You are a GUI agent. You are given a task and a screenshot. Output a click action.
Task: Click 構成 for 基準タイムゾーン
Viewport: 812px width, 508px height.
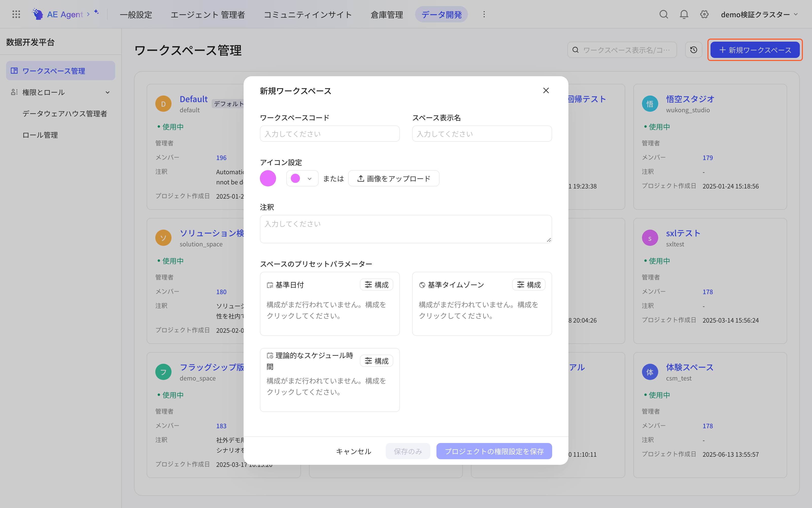tap(529, 284)
